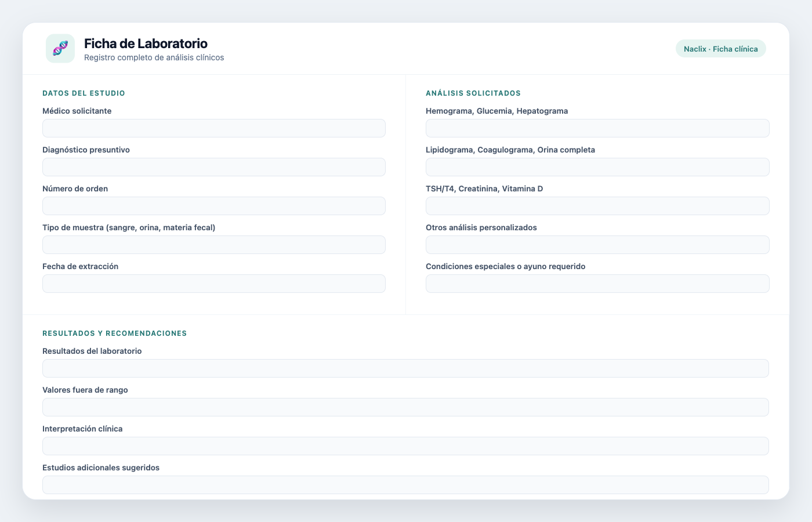Click the Interpretación clínica label
This screenshot has height=522, width=812.
[x=82, y=429]
